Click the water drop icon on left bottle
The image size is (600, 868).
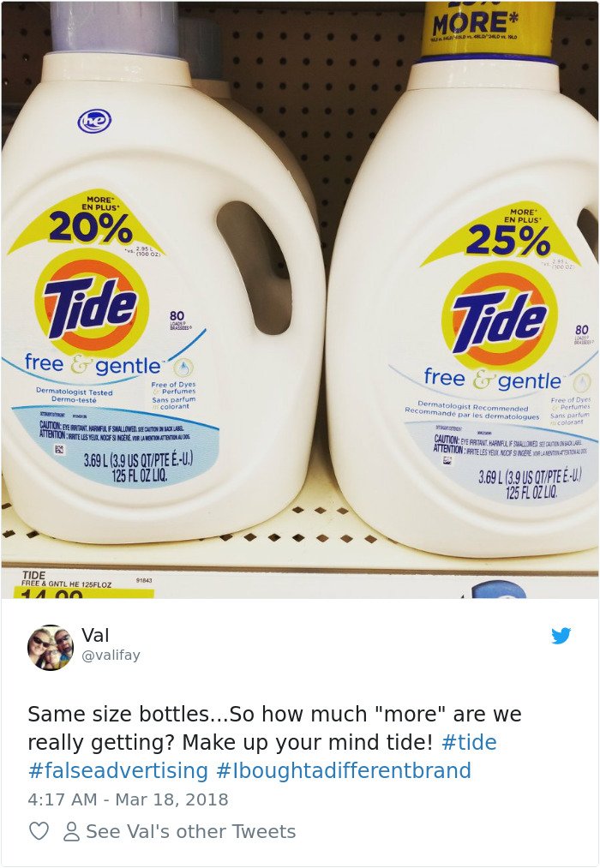coord(183,367)
